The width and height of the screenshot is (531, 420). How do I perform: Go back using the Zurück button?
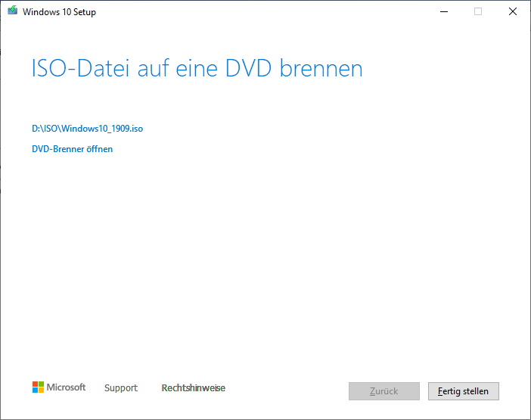[384, 391]
